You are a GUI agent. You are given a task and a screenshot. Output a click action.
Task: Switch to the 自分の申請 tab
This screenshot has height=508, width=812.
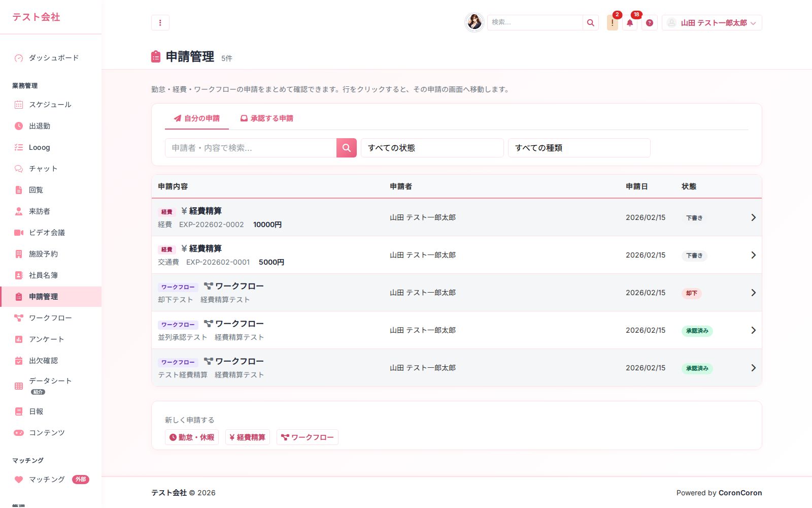click(197, 118)
